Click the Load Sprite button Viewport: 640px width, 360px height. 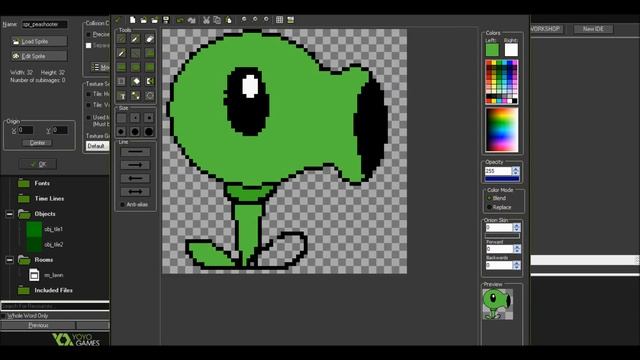(x=39, y=41)
